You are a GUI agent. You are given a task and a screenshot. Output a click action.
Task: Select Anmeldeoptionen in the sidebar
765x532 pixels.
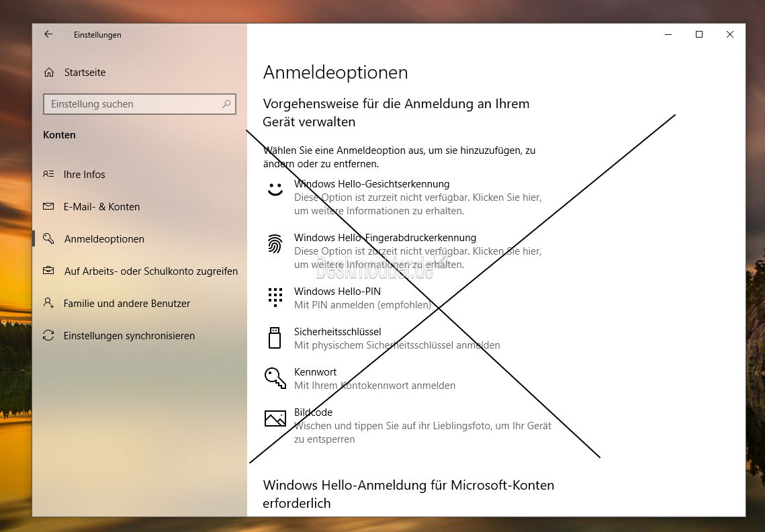[140, 238]
